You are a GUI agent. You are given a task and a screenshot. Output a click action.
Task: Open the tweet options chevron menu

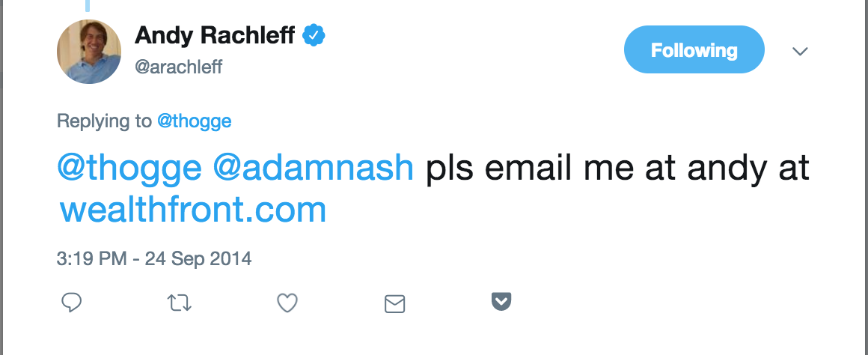click(x=800, y=52)
